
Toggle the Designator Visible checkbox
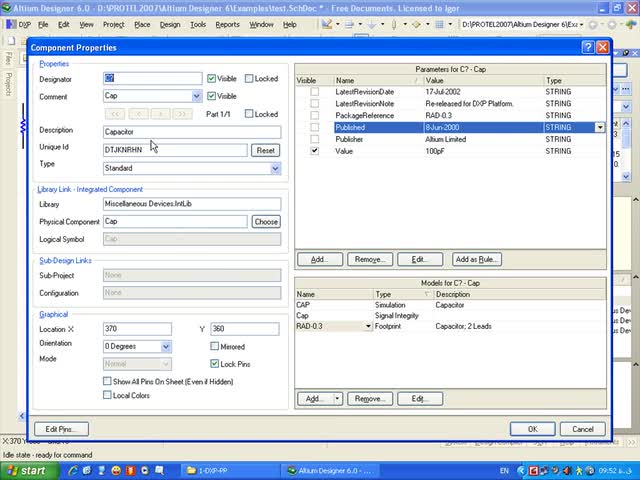pos(212,79)
